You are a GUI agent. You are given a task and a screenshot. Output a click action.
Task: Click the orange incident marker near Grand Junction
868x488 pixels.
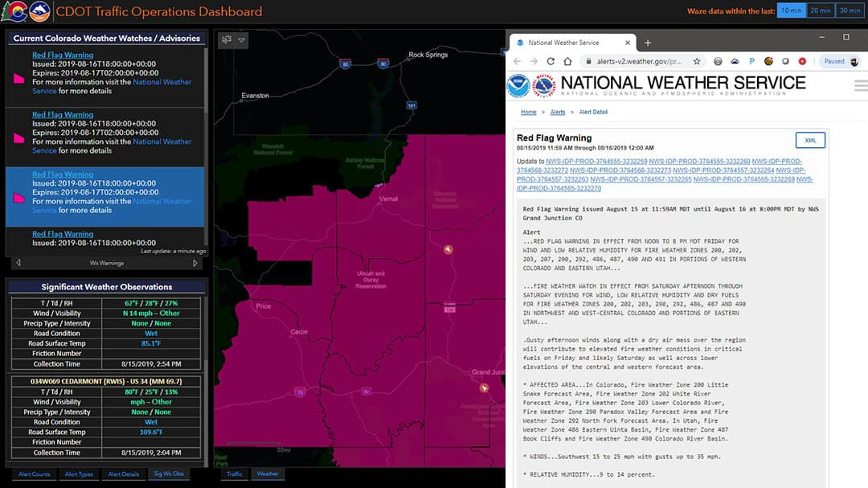tap(485, 388)
